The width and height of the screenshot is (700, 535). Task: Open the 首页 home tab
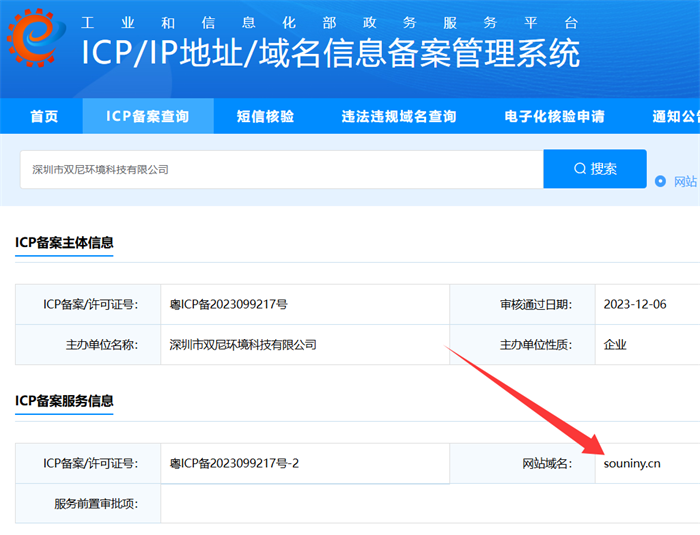coord(44,116)
